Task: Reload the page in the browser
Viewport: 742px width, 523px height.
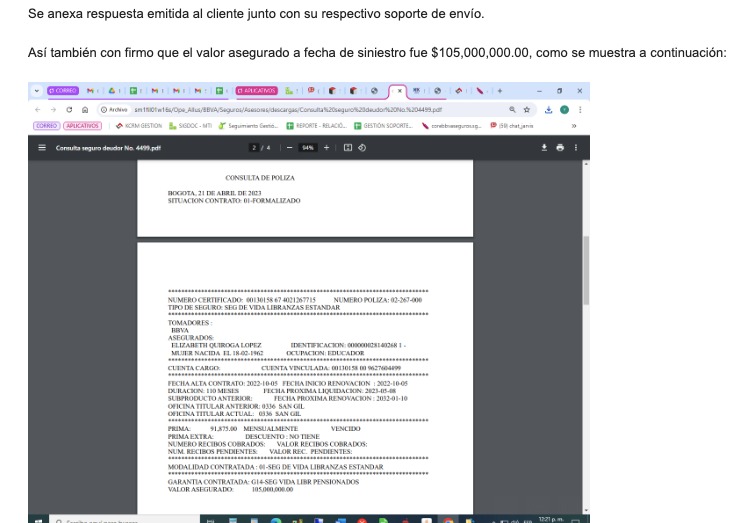Action: pos(69,109)
